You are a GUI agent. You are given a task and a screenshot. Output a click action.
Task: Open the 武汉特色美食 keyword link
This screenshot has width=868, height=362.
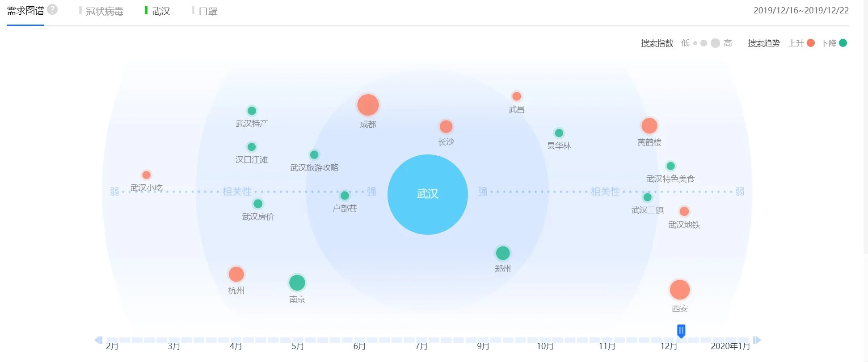click(670, 179)
